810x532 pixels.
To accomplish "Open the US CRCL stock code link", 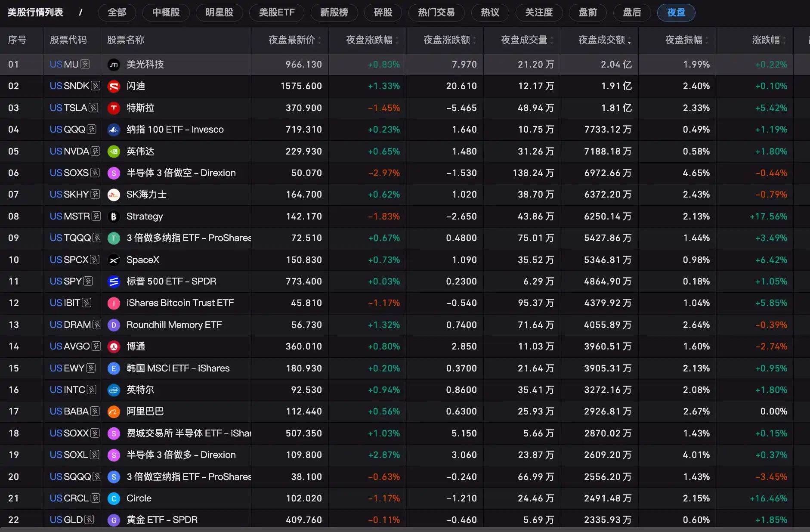I will point(69,498).
